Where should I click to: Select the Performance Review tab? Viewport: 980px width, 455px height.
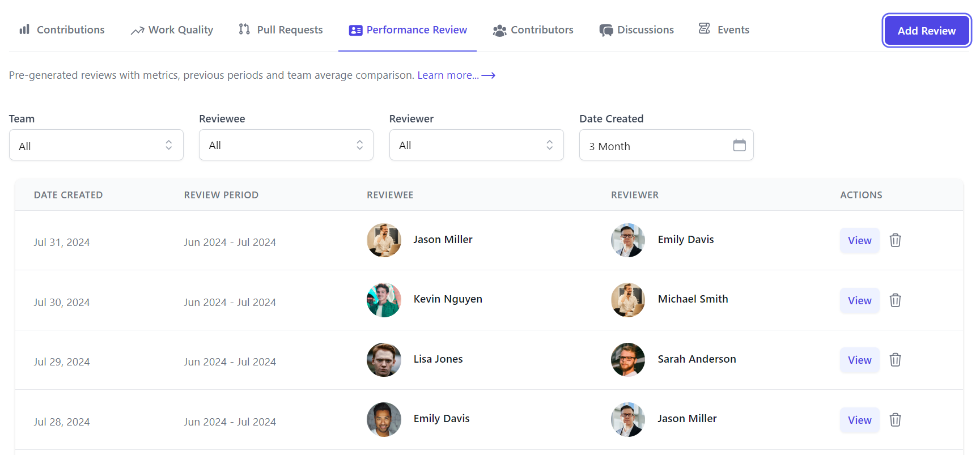[408, 29]
